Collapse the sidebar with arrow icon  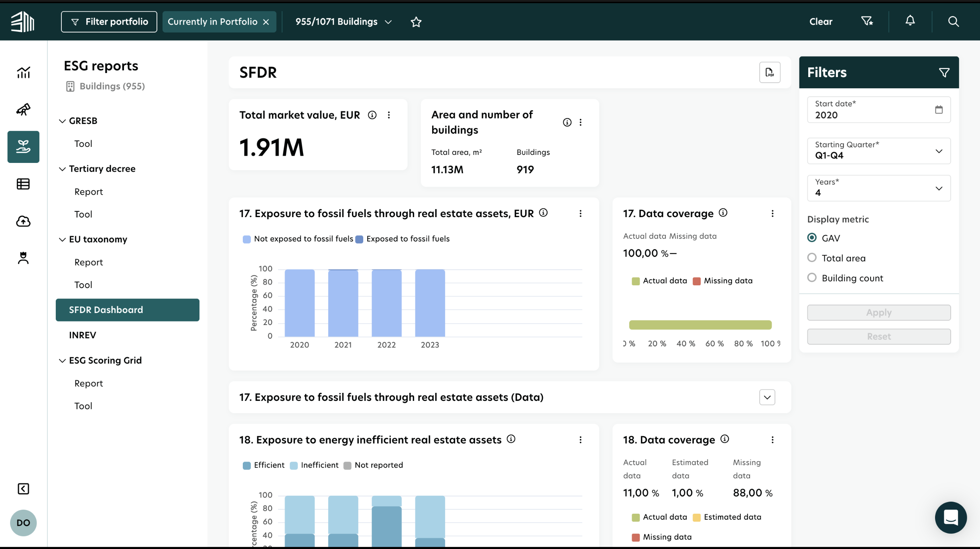point(23,489)
